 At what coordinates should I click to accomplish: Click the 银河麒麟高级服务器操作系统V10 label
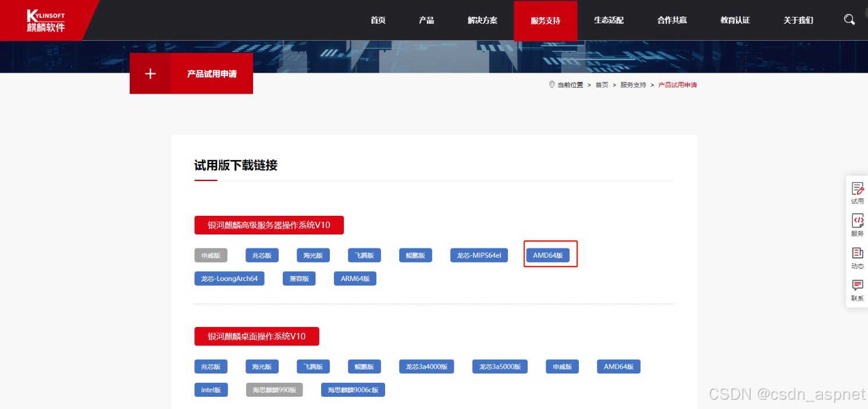(269, 225)
